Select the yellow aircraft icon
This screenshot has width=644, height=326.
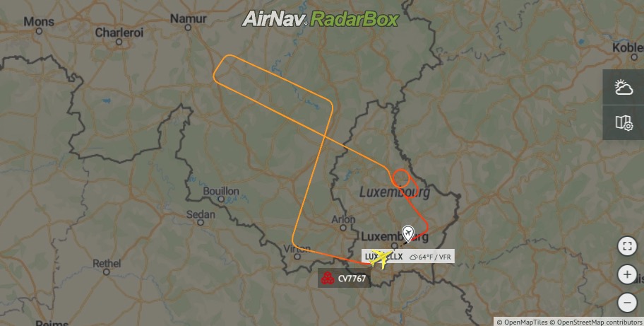click(381, 259)
